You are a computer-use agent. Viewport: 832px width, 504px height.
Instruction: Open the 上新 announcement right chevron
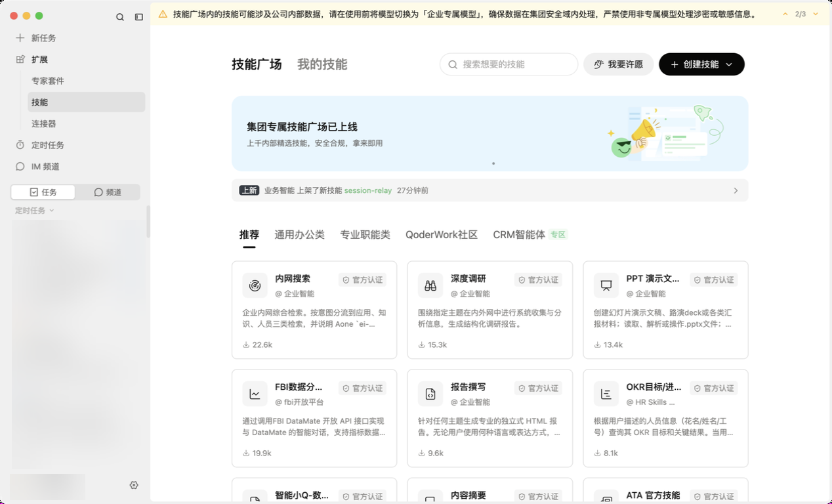point(736,190)
